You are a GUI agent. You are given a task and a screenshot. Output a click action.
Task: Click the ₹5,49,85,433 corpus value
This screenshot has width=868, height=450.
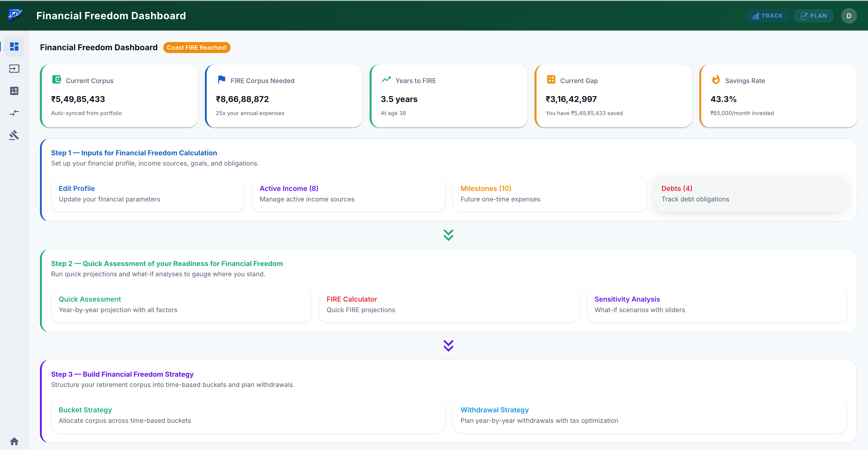tap(78, 99)
